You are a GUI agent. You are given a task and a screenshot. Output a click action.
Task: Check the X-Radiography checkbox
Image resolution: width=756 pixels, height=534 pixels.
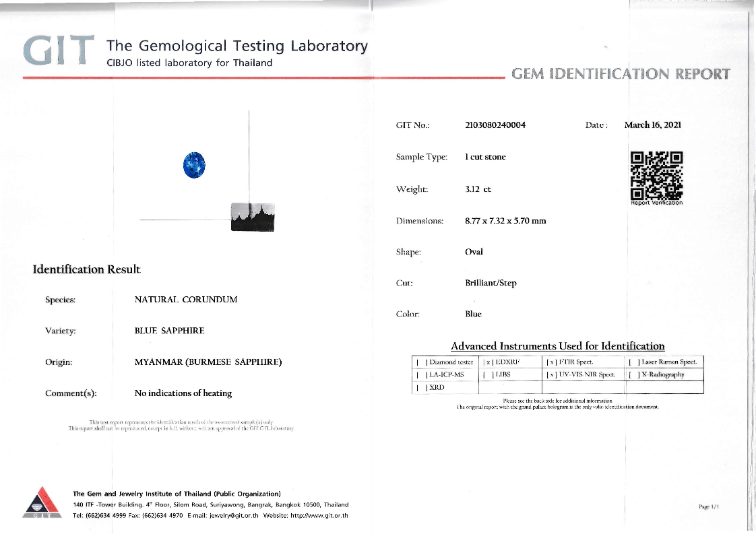[632, 375]
